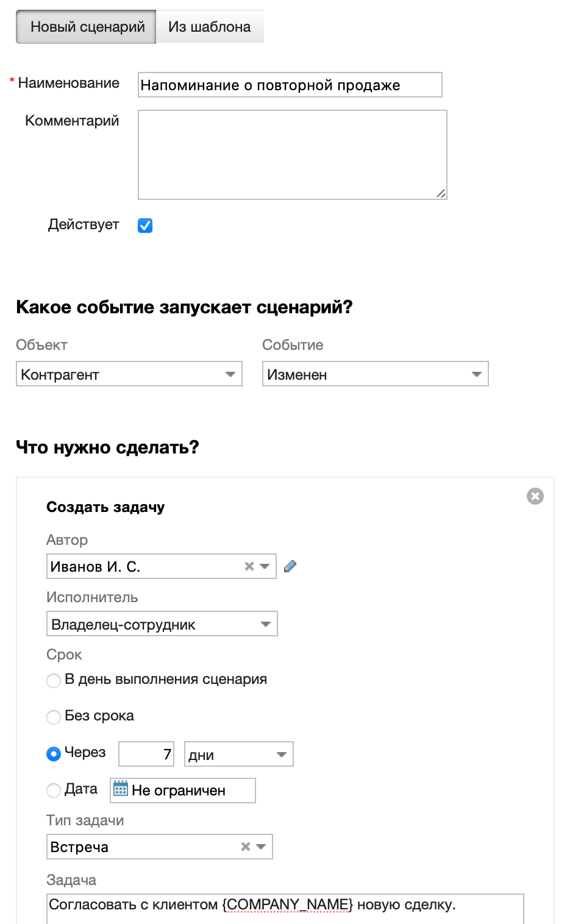This screenshot has width=567, height=924.
Task: Click inside the "Комментарий" text area
Action: coord(292,154)
